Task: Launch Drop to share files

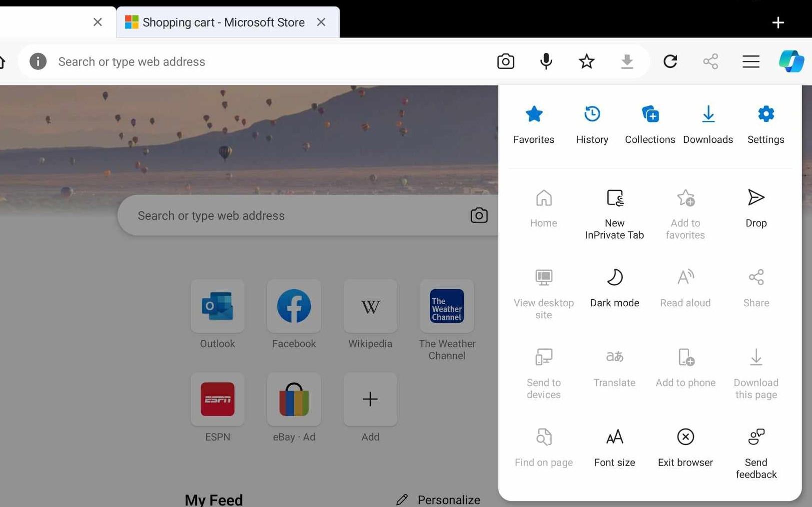Action: click(756, 207)
